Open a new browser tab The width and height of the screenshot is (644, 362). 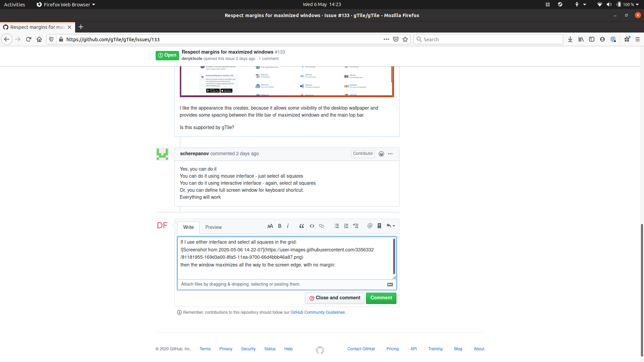coord(81,27)
